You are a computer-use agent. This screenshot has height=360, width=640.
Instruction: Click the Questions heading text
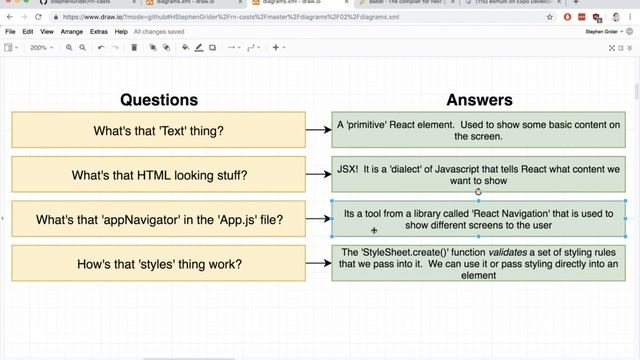159,100
